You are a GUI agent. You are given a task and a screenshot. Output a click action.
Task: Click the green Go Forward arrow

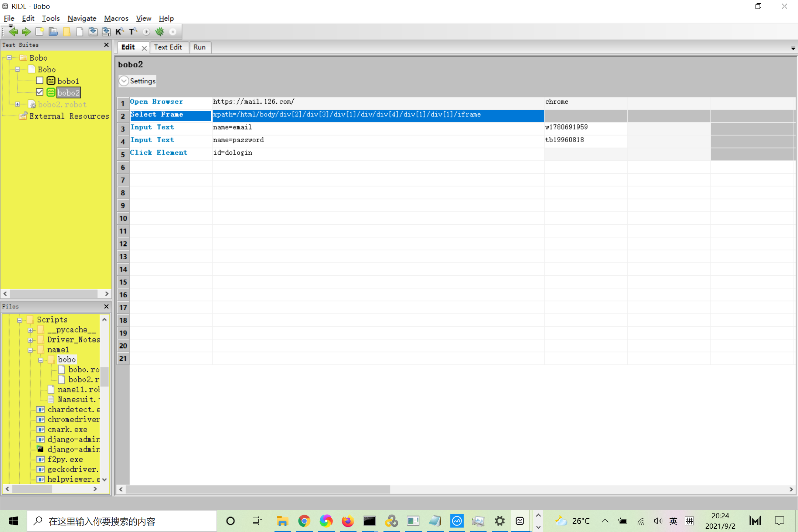pyautogui.click(x=26, y=32)
